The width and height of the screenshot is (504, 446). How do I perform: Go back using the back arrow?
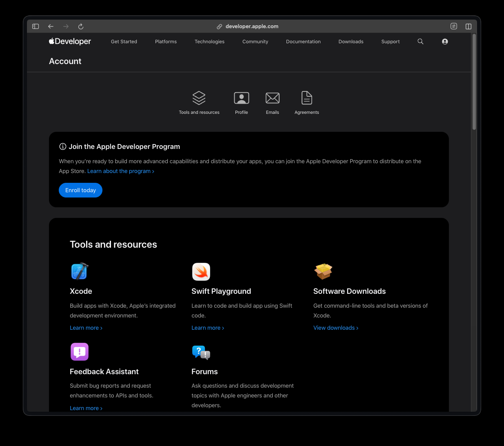[x=51, y=27]
